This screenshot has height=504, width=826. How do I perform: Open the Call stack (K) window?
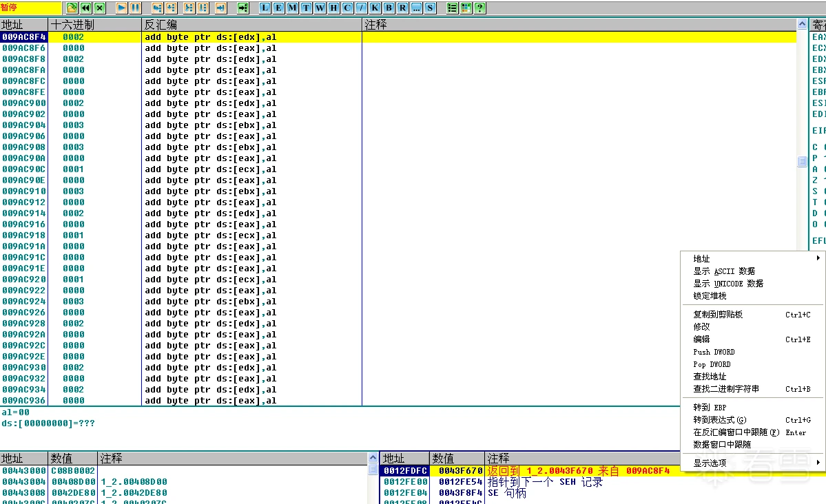point(375,8)
